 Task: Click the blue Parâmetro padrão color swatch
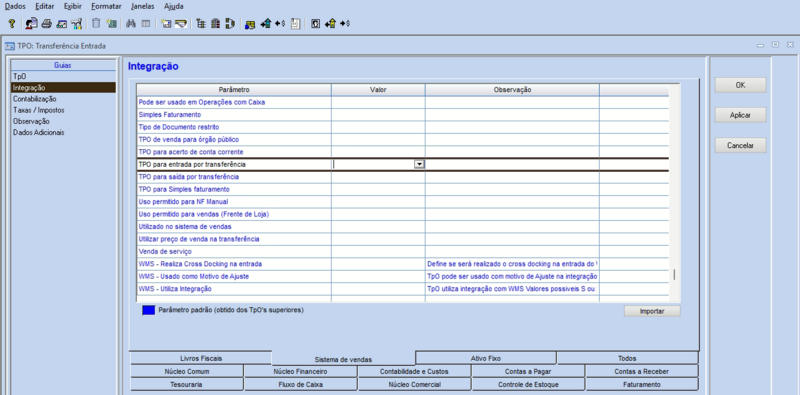click(x=148, y=310)
